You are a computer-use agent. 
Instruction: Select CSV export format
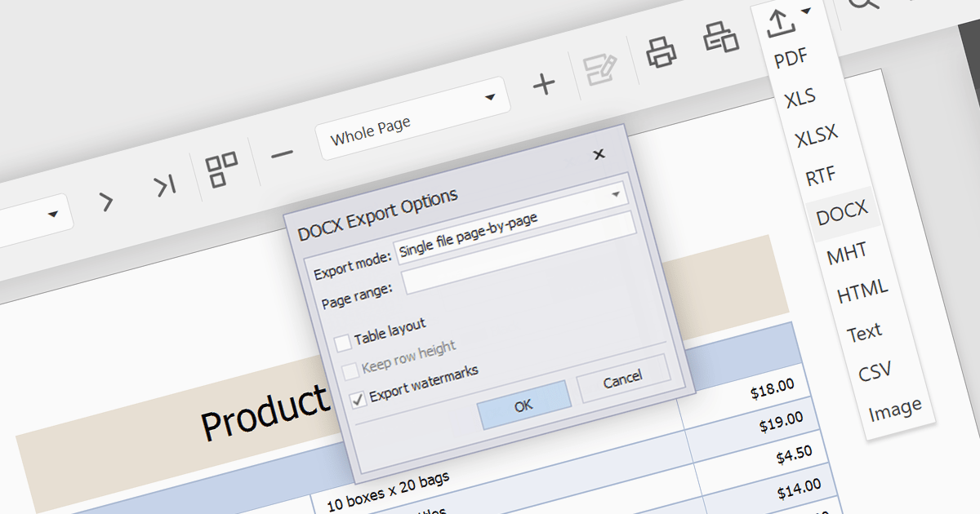pos(875,372)
